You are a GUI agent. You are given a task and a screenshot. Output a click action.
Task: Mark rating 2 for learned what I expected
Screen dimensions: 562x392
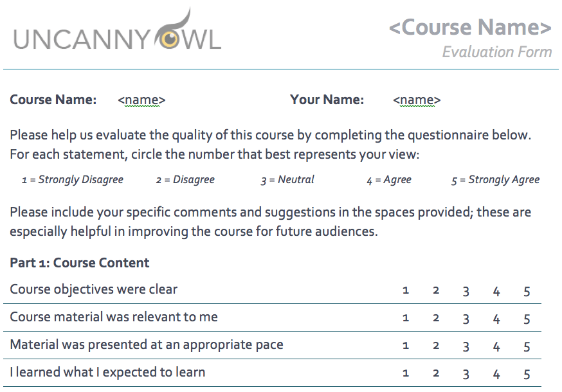click(436, 373)
